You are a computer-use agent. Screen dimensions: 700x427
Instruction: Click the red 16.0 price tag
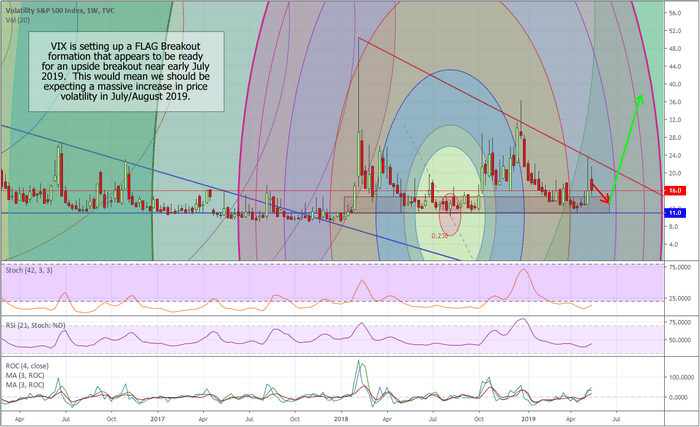click(x=675, y=191)
